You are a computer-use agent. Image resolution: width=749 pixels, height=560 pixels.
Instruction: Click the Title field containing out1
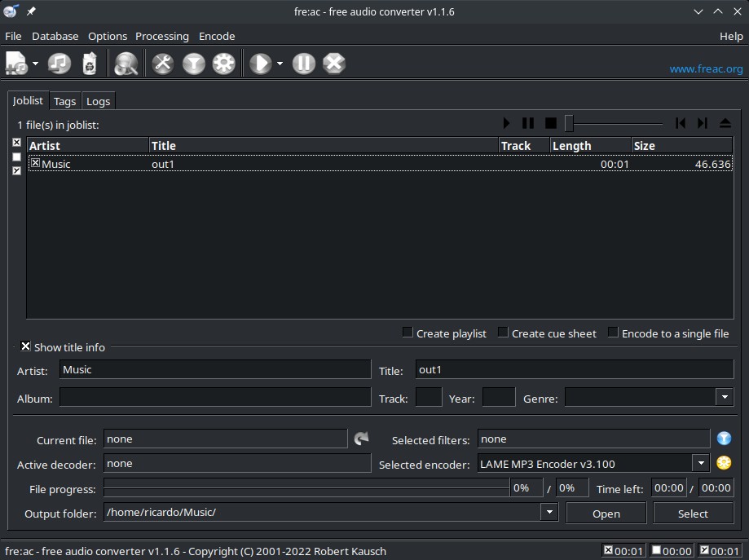(575, 369)
